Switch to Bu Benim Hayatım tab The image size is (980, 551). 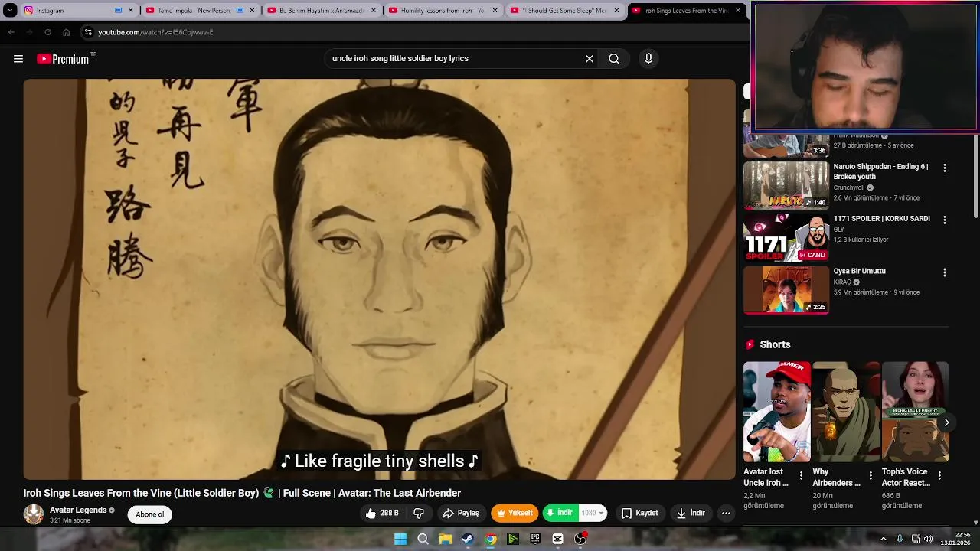pyautogui.click(x=322, y=11)
